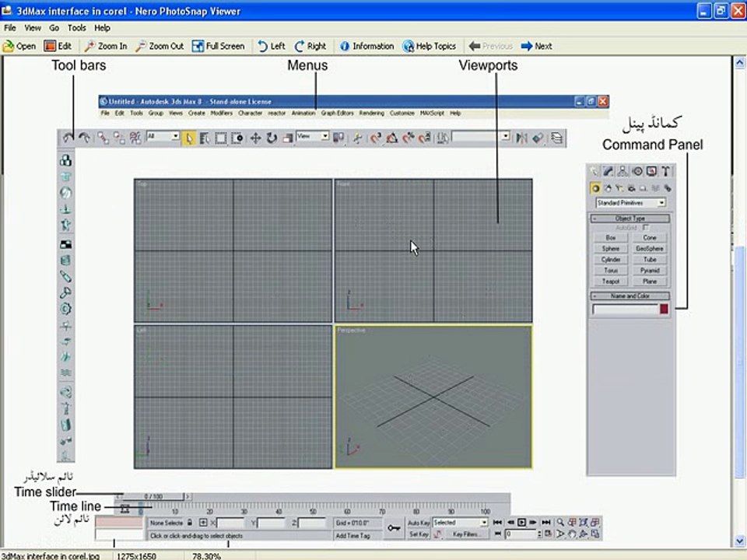Image resolution: width=747 pixels, height=560 pixels.
Task: Click the red object color swatch
Action: coord(664,309)
